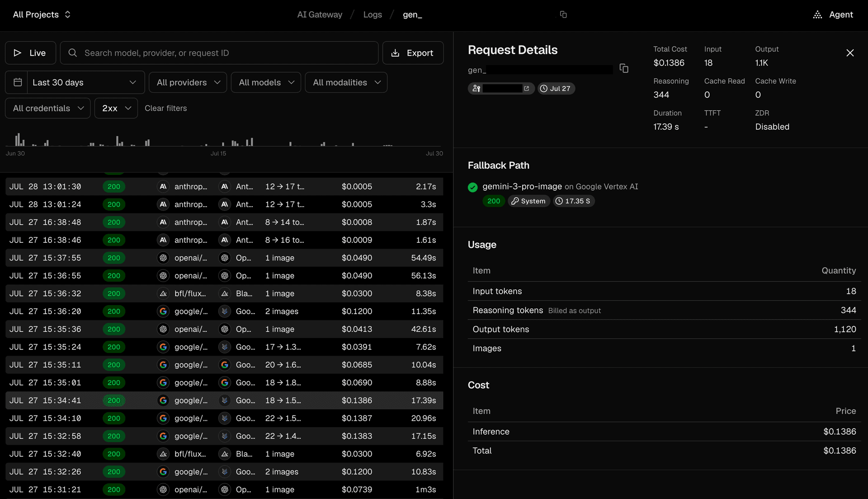The height and width of the screenshot is (499, 868).
Task: Click the Google model icon in 15:36:20 row
Action: (163, 311)
